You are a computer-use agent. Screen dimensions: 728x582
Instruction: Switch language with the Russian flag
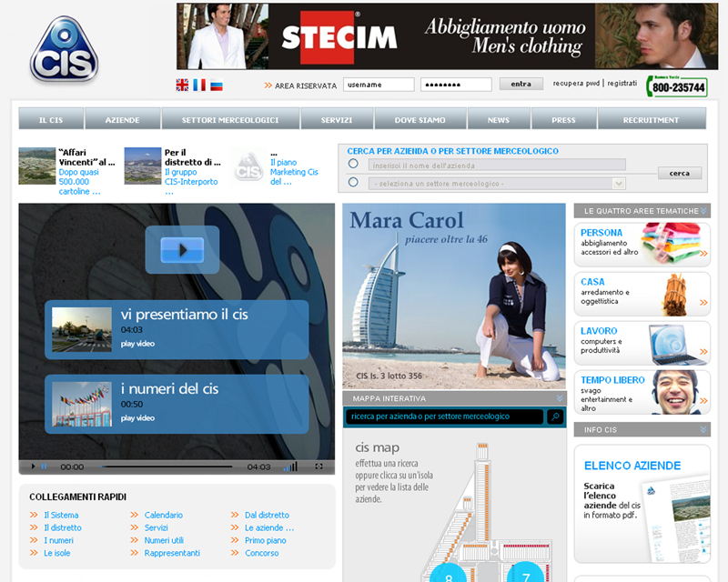pos(217,85)
